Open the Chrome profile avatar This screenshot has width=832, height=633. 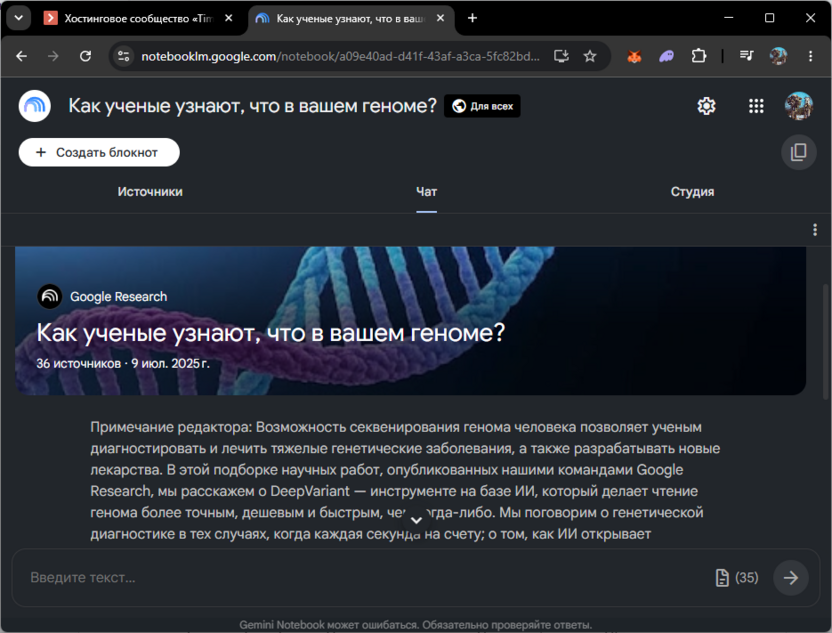click(778, 56)
